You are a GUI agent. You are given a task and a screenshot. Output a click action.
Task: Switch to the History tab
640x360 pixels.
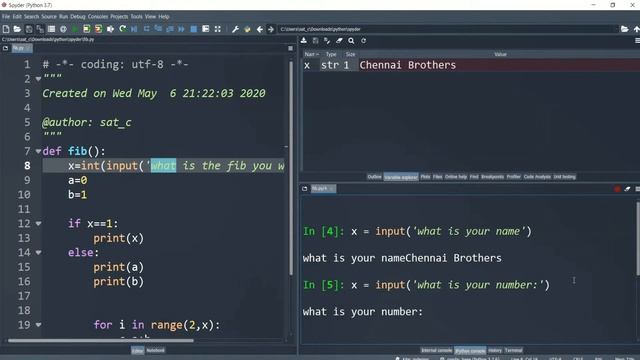point(495,350)
